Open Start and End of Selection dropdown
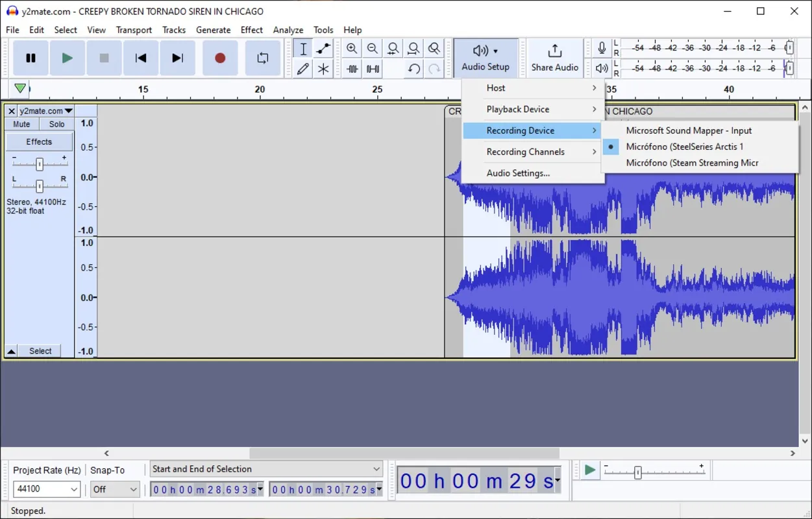Viewport: 812px width, 519px height. [266, 469]
